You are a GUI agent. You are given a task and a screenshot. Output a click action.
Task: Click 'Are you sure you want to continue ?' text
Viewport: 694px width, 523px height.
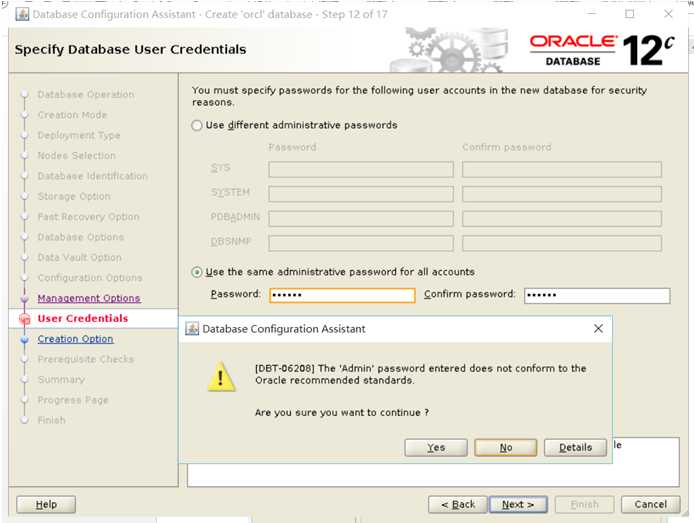(x=342, y=413)
